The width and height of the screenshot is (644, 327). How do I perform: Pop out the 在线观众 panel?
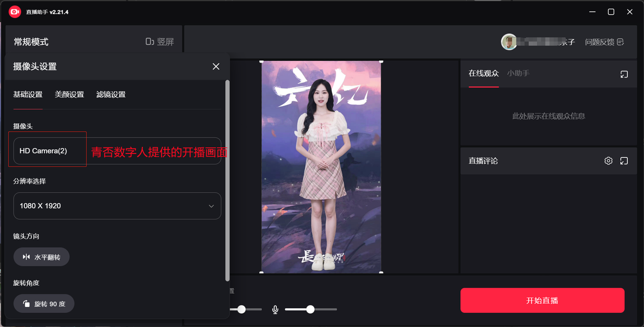[x=624, y=74]
